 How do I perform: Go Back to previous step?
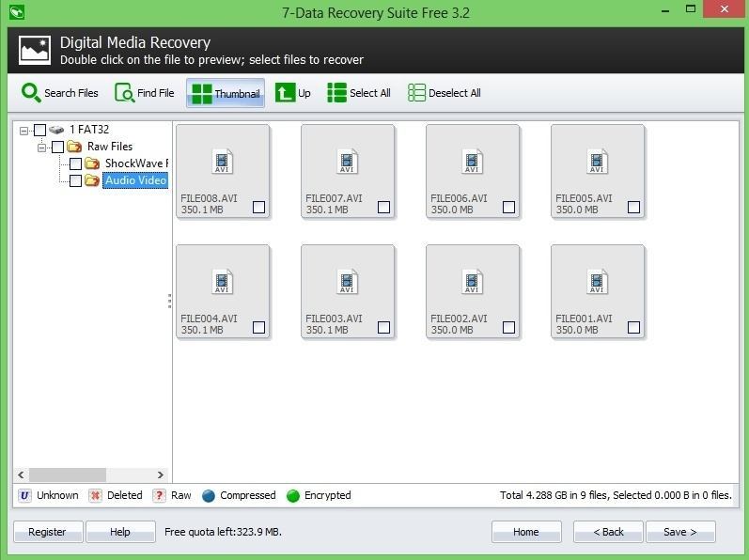click(608, 532)
